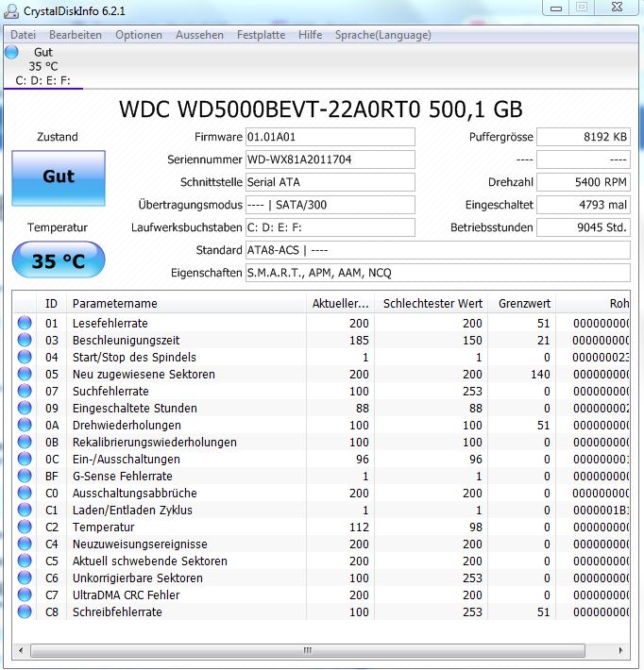Viewport: 644px width, 670px height.
Task: Click the Grenzwert column header
Action: [x=522, y=303]
